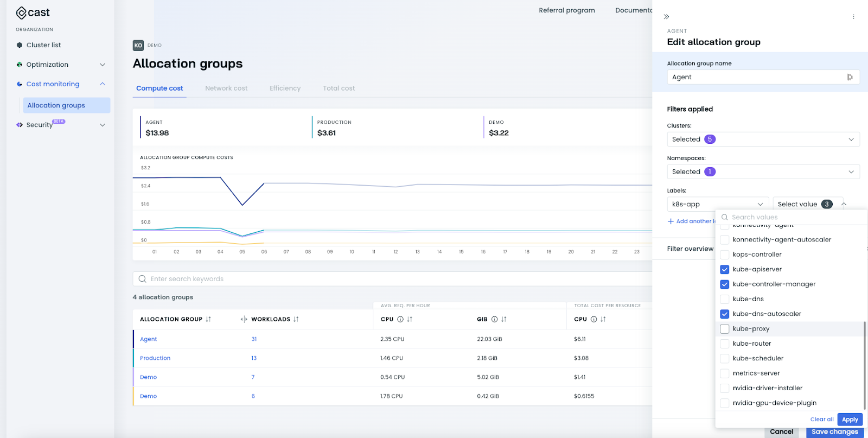Image resolution: width=868 pixels, height=438 pixels.
Task: Collapse the side panel with the double-chevron icon
Action: click(x=667, y=17)
